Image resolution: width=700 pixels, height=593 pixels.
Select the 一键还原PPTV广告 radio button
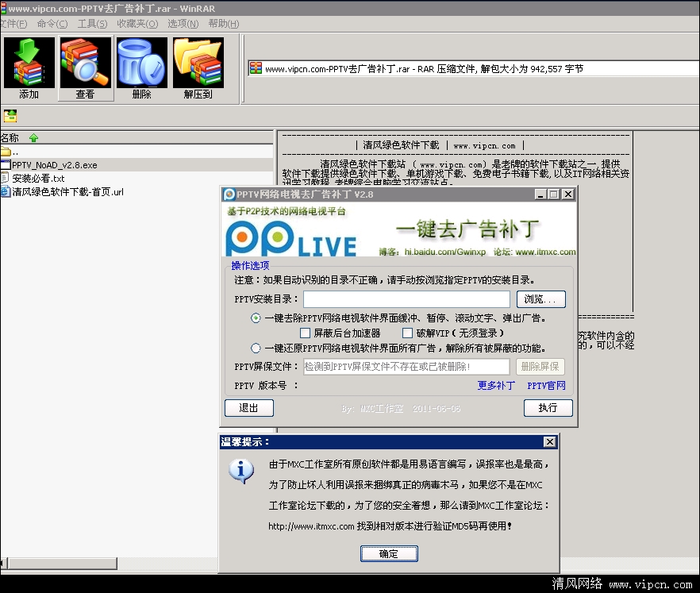tap(256, 348)
